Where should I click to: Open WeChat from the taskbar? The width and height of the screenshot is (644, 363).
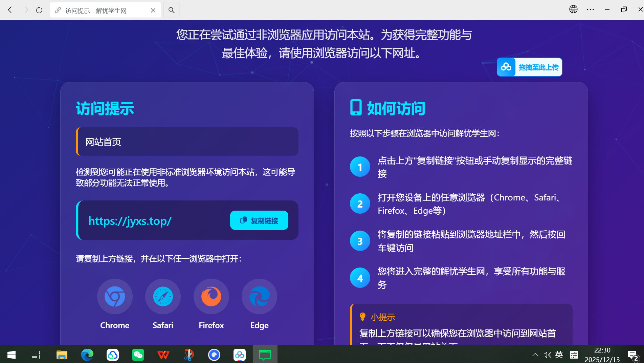138,355
